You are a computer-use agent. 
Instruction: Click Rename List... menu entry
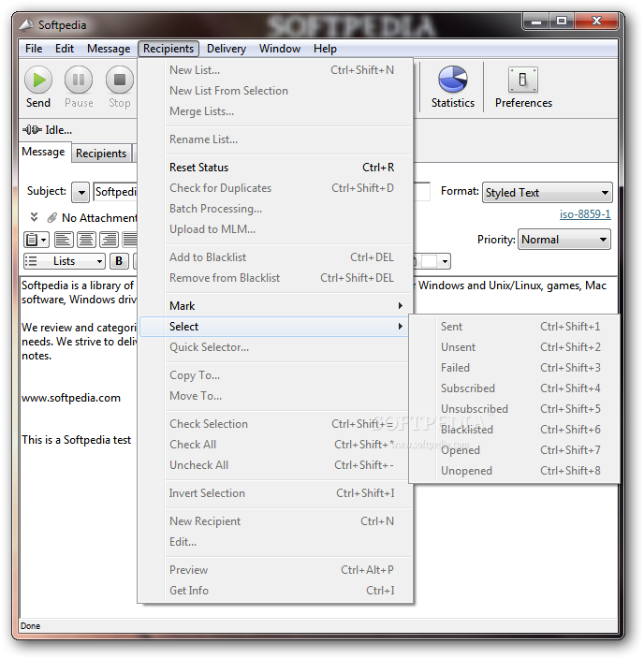point(276,139)
